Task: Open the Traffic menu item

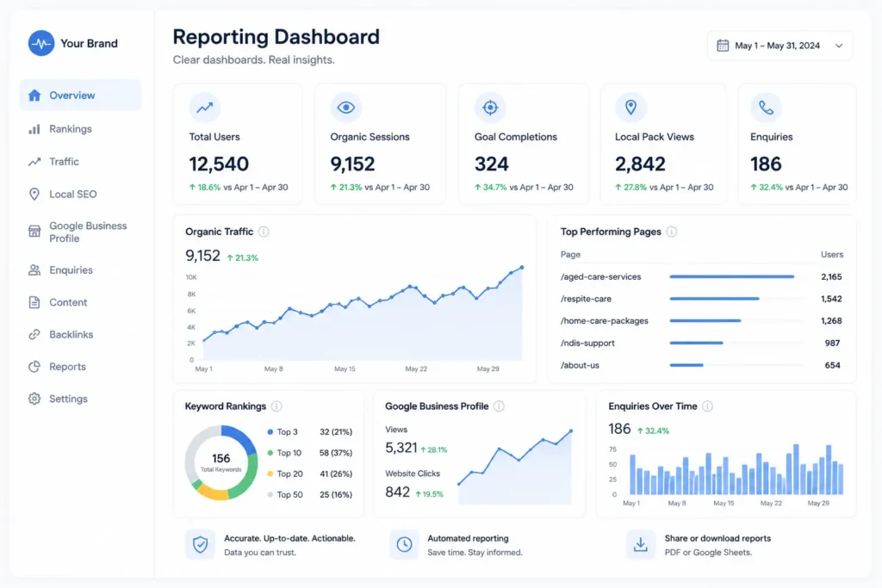Action: [64, 162]
